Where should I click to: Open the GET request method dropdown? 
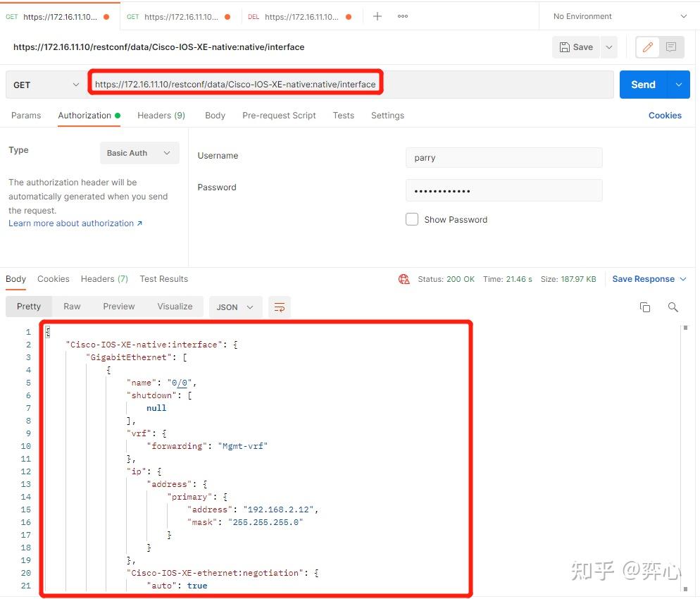click(44, 84)
